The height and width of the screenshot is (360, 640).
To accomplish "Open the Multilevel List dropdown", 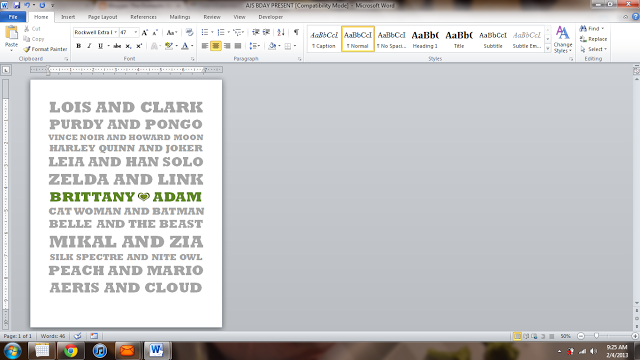I will coord(244,32).
